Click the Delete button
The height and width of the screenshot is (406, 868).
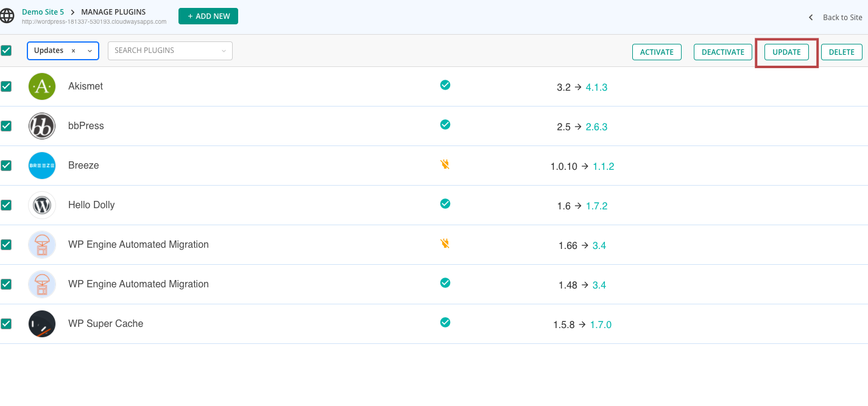(x=842, y=52)
